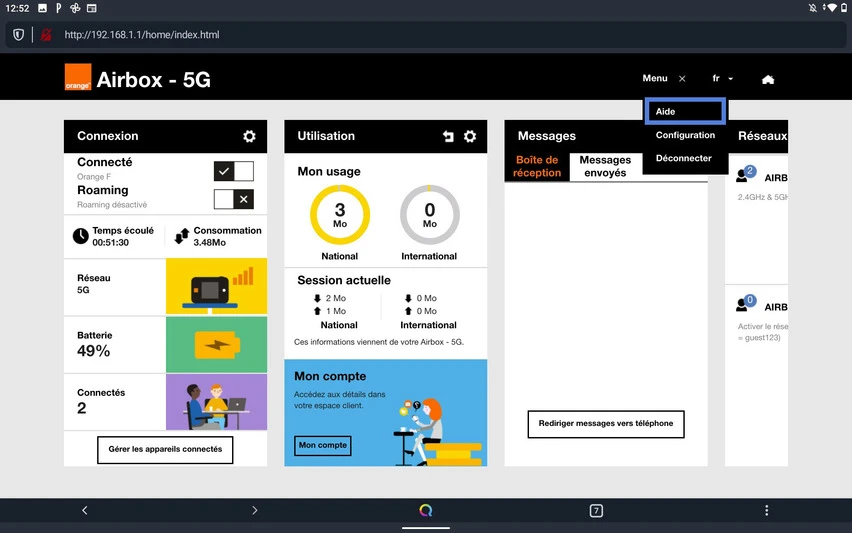Image resolution: width=852 pixels, height=533 pixels.
Task: Open the browser three-dot menu
Action: tap(766, 510)
